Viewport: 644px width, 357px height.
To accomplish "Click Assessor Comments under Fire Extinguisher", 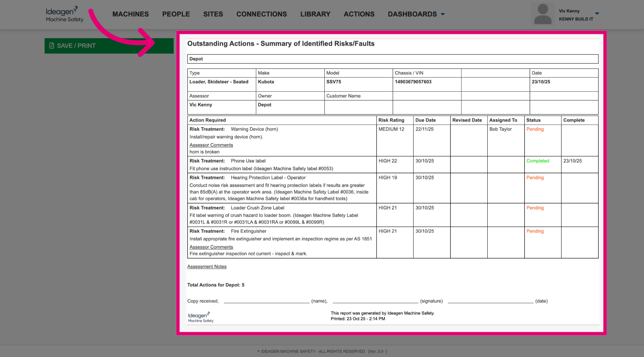I will pos(211,247).
